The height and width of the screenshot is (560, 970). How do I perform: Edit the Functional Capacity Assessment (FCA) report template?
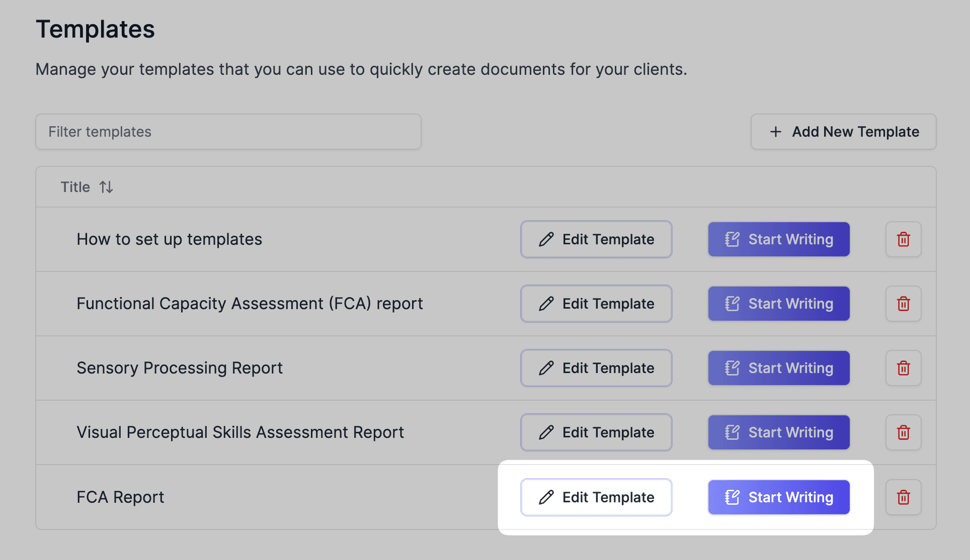point(596,303)
